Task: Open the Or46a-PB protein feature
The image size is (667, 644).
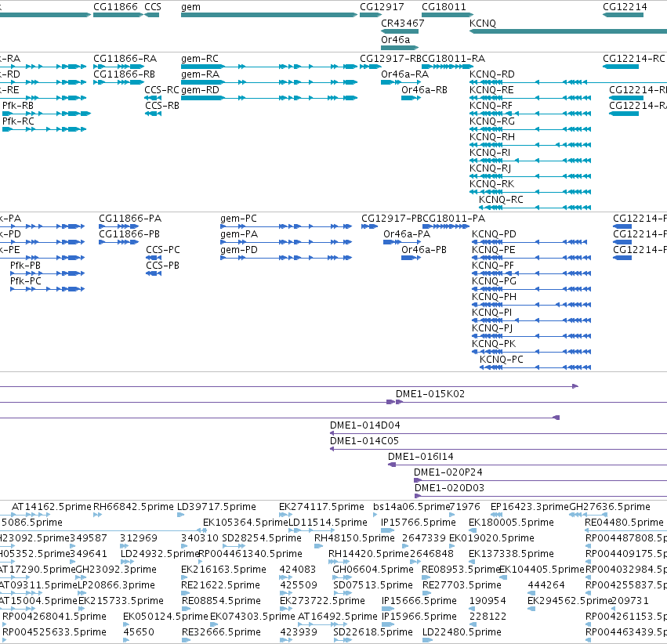Action: pos(411,258)
